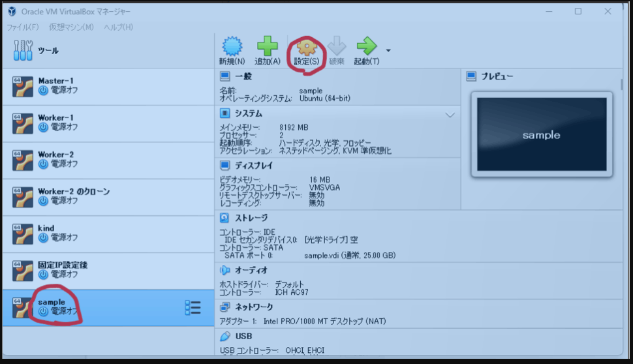This screenshot has width=633, height=364.
Task: Select the Tools (ツール) wrench icon
Action: 23,50
